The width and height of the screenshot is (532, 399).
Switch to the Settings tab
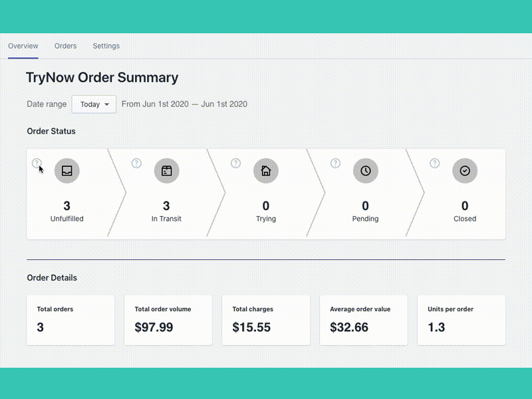click(x=106, y=46)
